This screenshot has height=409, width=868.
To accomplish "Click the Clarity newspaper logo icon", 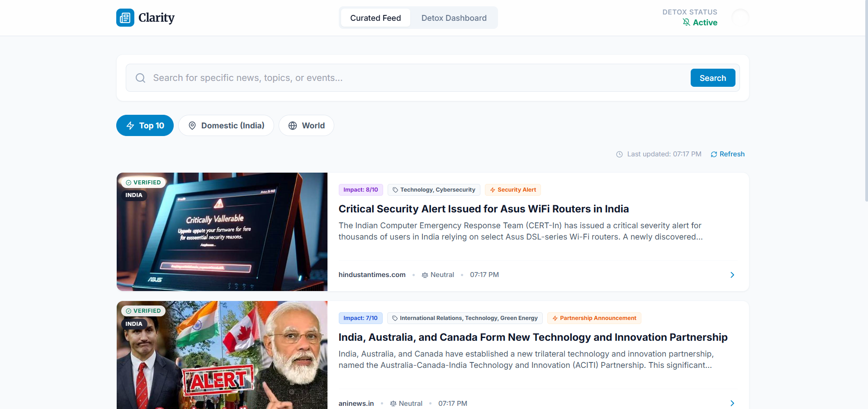I will (125, 18).
